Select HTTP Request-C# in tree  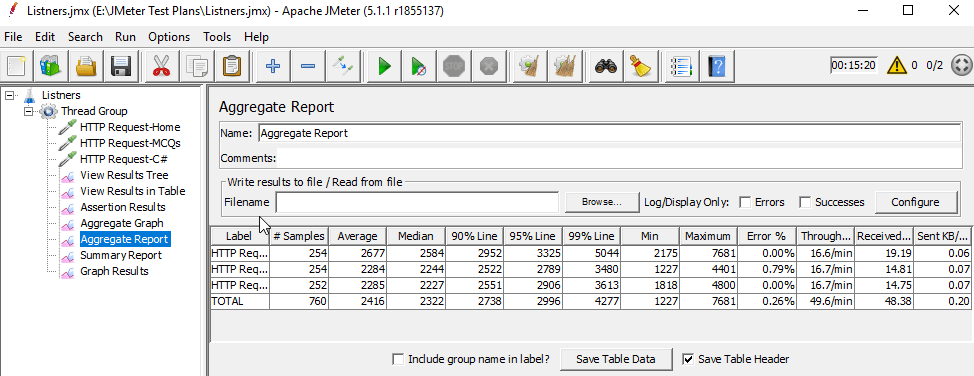click(x=124, y=159)
